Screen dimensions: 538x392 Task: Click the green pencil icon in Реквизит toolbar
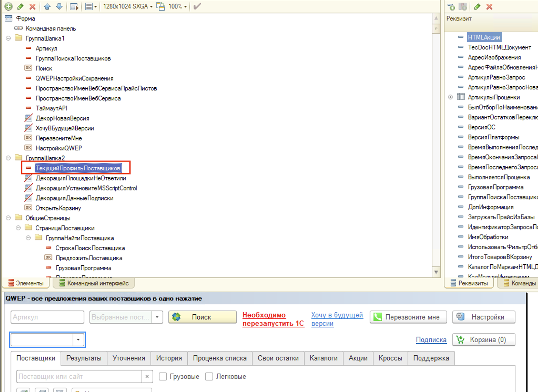coord(477,7)
